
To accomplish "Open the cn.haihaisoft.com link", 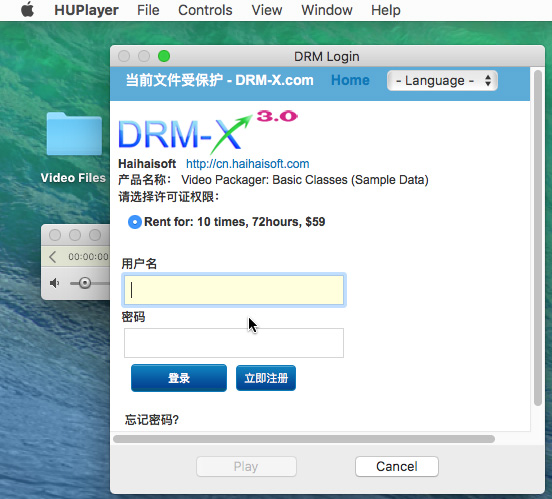I will pyautogui.click(x=247, y=164).
